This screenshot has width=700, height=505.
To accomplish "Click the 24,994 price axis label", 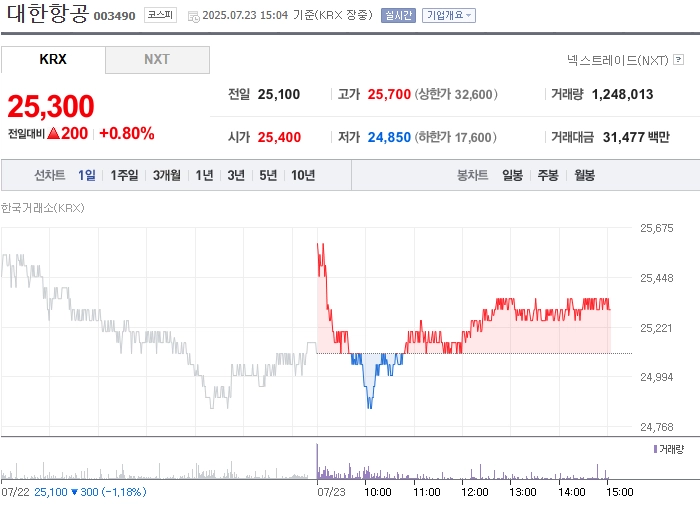I will pyautogui.click(x=656, y=377).
